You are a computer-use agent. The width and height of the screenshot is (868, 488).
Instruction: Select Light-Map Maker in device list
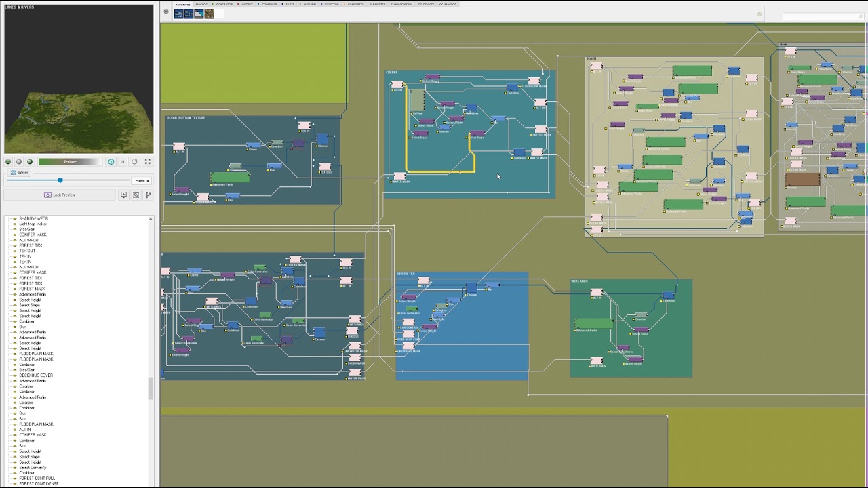33,224
